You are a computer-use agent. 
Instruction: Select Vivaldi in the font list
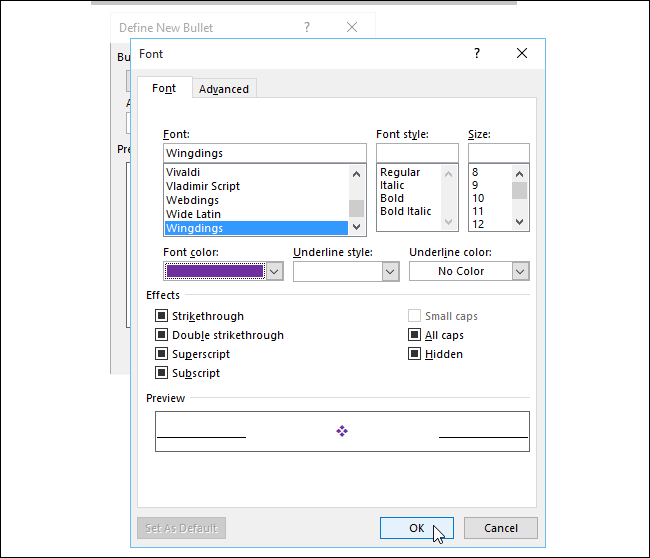click(x=257, y=172)
